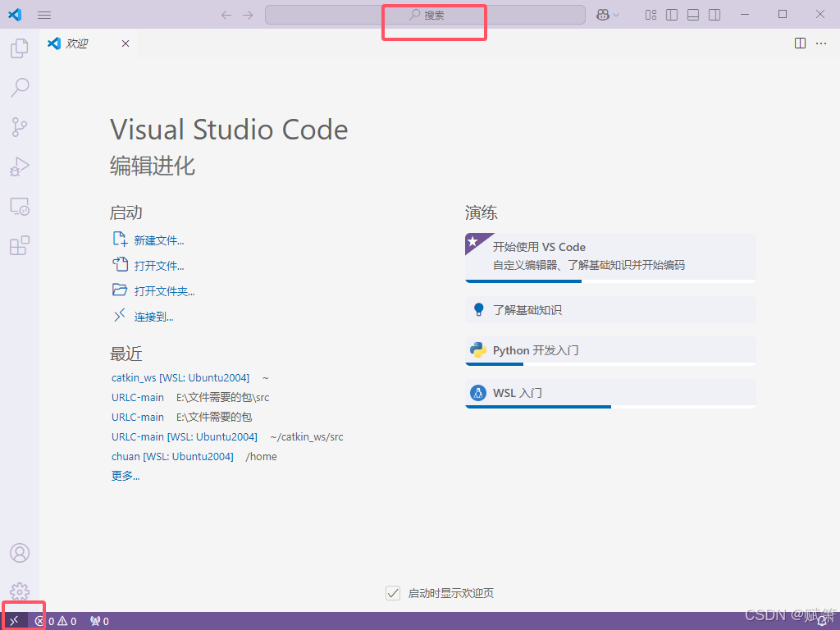Toggle the secondary side bar
The width and height of the screenshot is (840, 630).
coord(714,15)
